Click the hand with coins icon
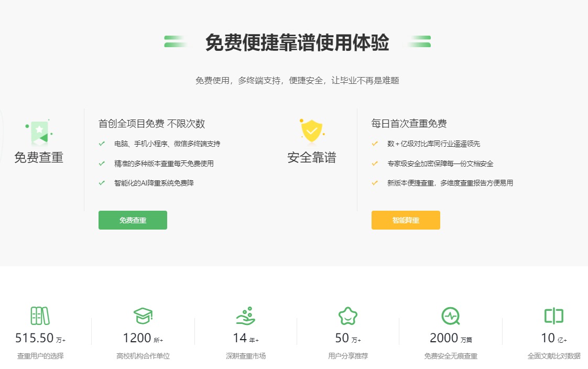The image size is (588, 369). click(245, 316)
